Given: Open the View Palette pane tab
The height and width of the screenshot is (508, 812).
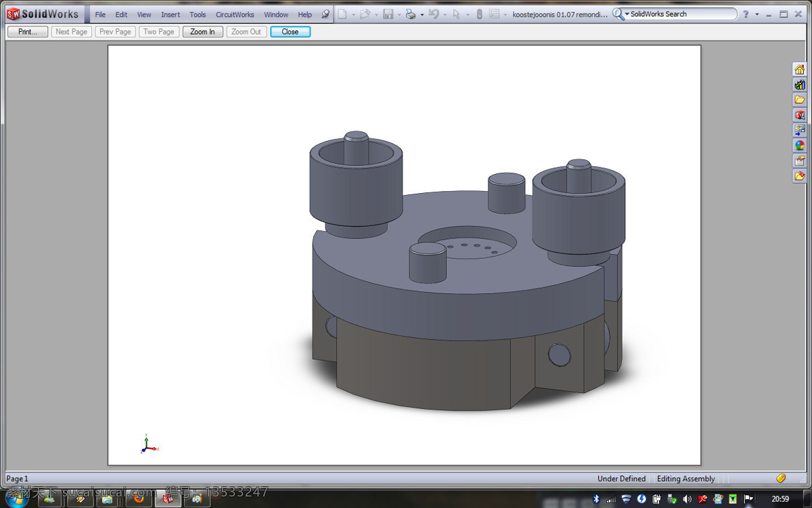Looking at the screenshot, I should (x=800, y=130).
